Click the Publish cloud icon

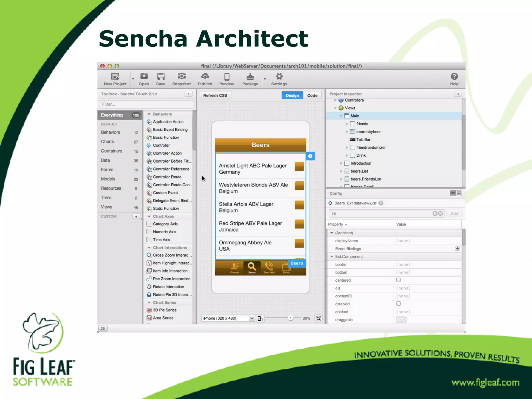(x=205, y=76)
